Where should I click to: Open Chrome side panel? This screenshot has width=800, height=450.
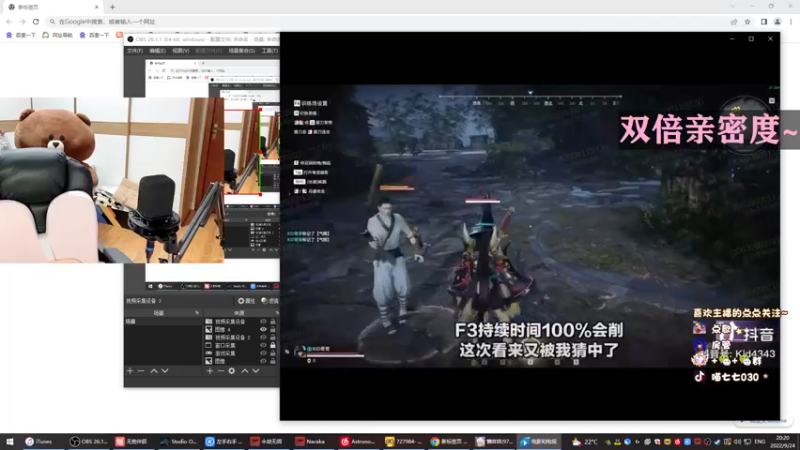(764, 21)
